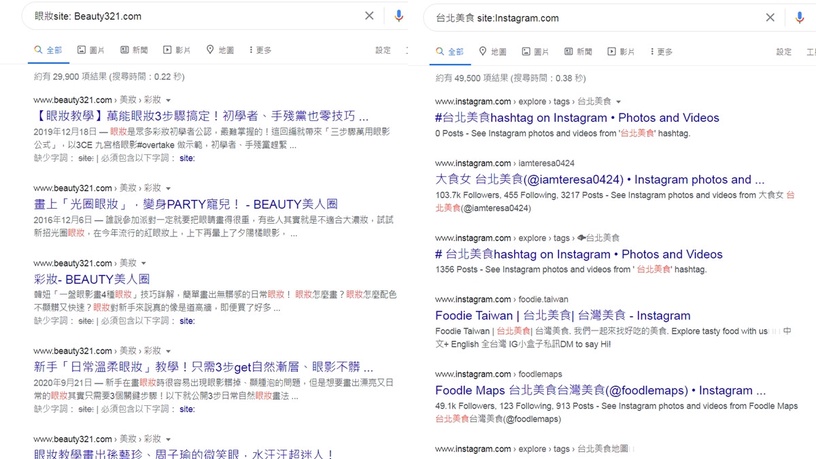Open 地圖 tab in right search results
The width and height of the screenshot is (816, 459).
click(x=493, y=52)
